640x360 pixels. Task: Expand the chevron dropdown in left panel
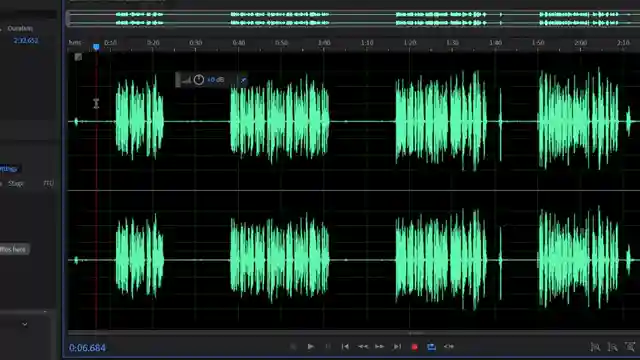pyautogui.click(x=25, y=324)
